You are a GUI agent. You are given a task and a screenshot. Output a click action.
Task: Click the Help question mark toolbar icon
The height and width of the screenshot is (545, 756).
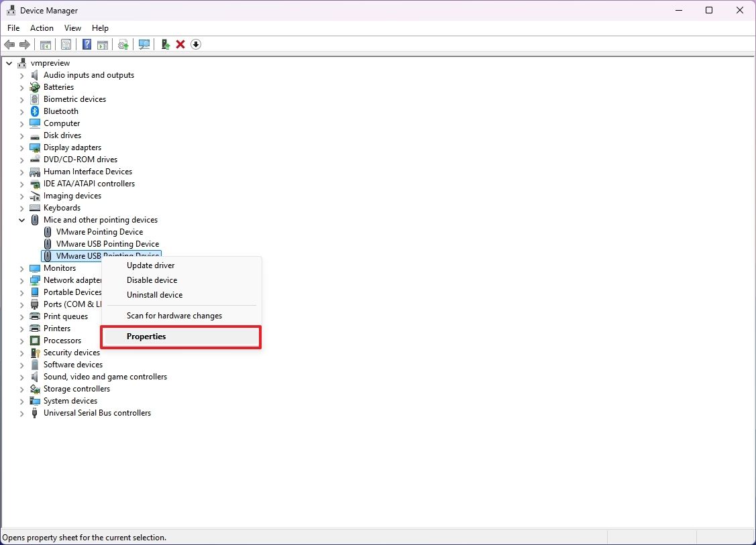coord(86,44)
